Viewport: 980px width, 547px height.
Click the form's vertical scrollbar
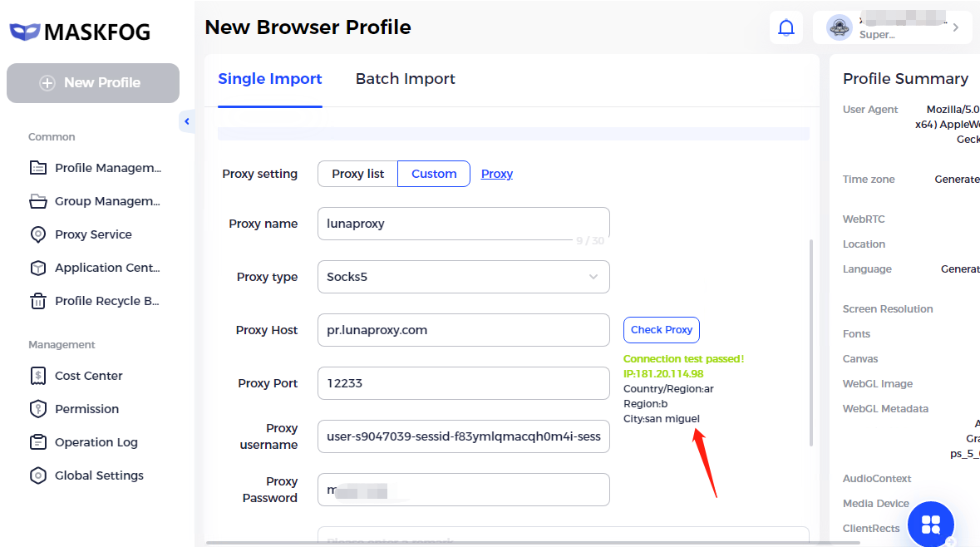(x=811, y=342)
